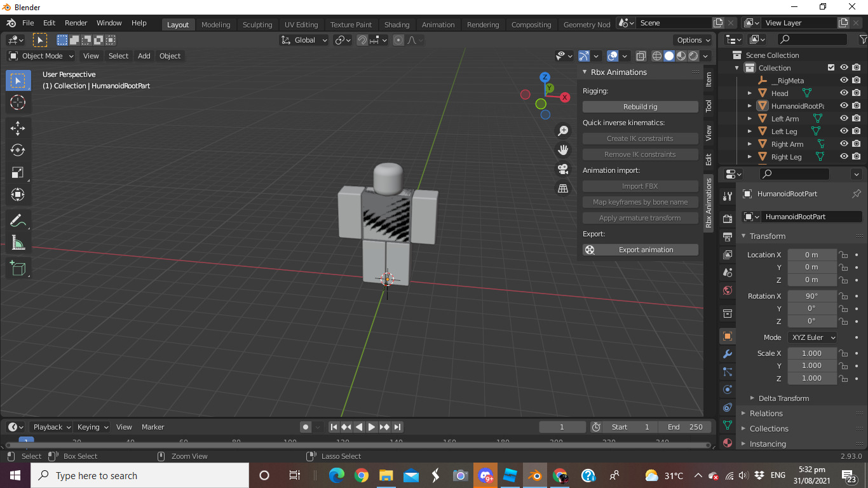Viewport: 868px width, 488px height.
Task: Disable Left Leg render camera icon
Action: (857, 132)
